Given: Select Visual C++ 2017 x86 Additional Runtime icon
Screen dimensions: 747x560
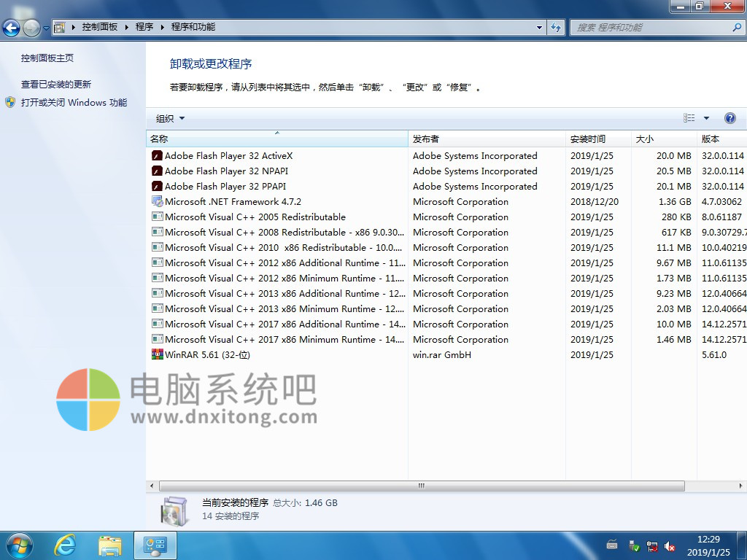Looking at the screenshot, I should click(x=158, y=324).
